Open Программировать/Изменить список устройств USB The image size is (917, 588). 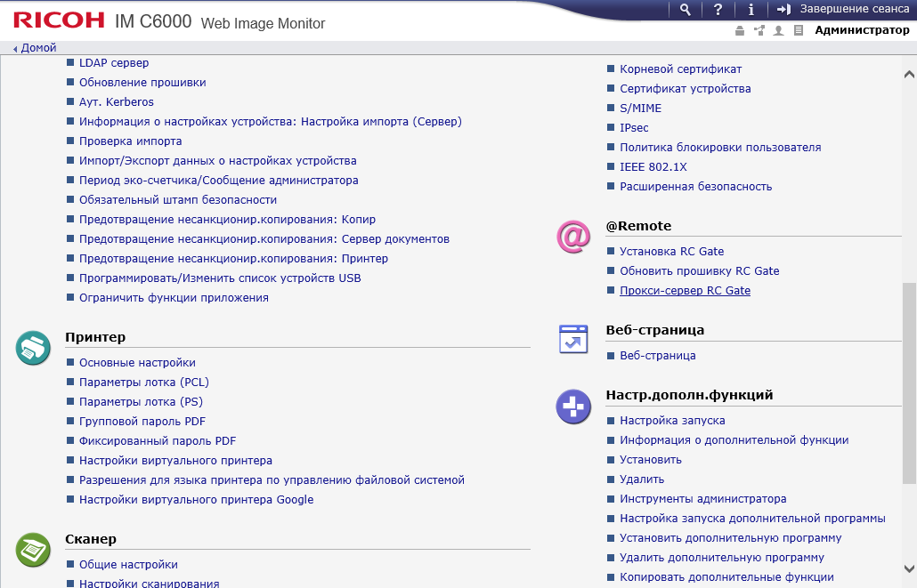tap(220, 278)
